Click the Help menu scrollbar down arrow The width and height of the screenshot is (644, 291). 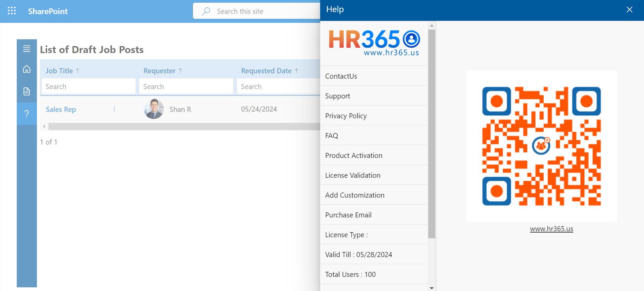(432, 288)
